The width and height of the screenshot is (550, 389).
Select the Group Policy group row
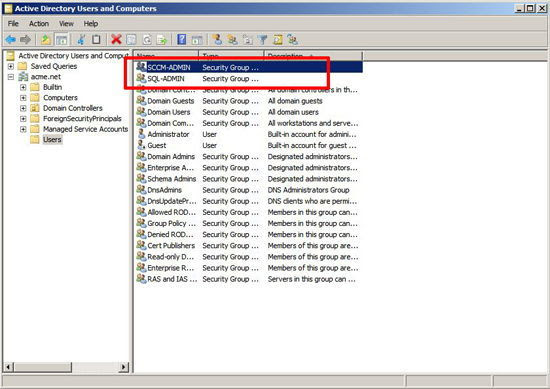pyautogui.click(x=249, y=223)
